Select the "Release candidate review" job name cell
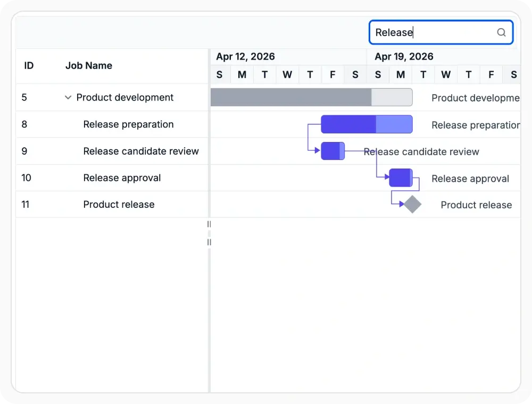532x404 pixels. tap(141, 151)
